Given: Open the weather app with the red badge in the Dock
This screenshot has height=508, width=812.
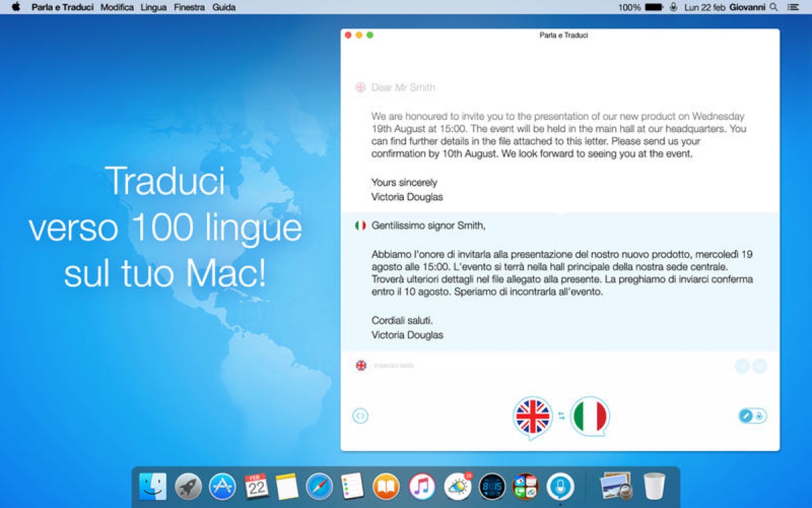Looking at the screenshot, I should point(457,486).
